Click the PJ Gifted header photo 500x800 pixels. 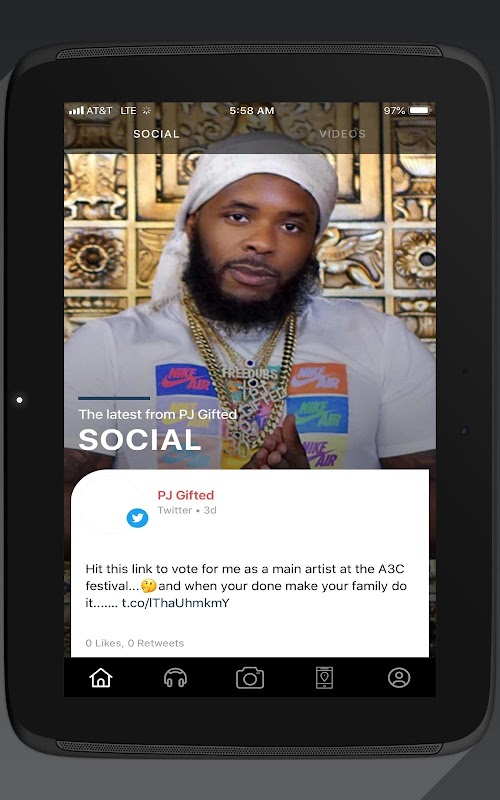[250, 286]
